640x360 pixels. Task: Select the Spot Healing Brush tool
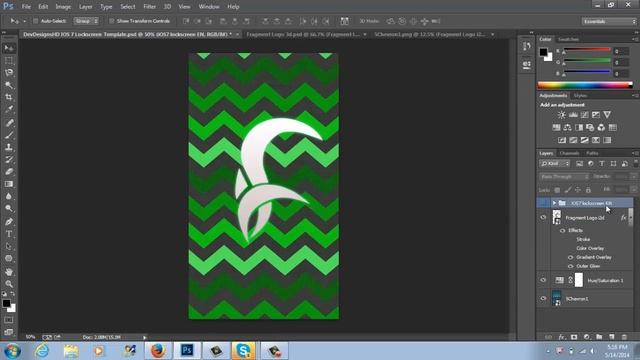coord(9,122)
